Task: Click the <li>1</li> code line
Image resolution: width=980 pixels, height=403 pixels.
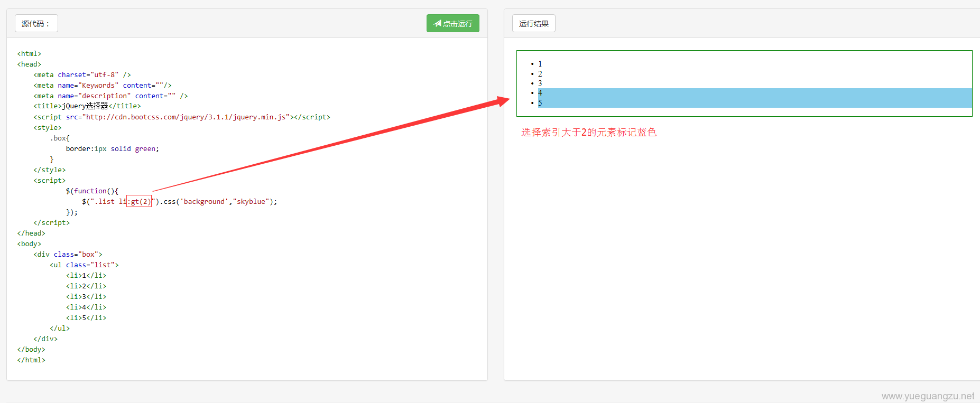Action: click(x=86, y=275)
